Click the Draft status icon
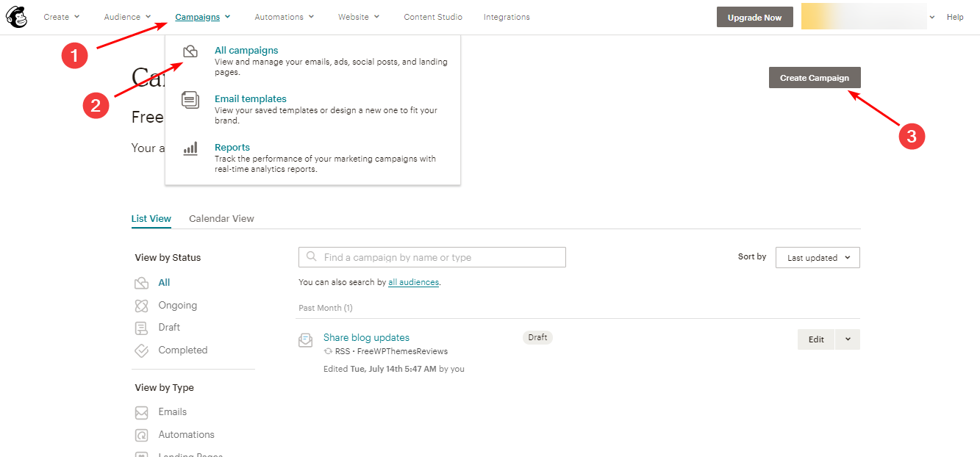The height and width of the screenshot is (457, 980). click(142, 328)
